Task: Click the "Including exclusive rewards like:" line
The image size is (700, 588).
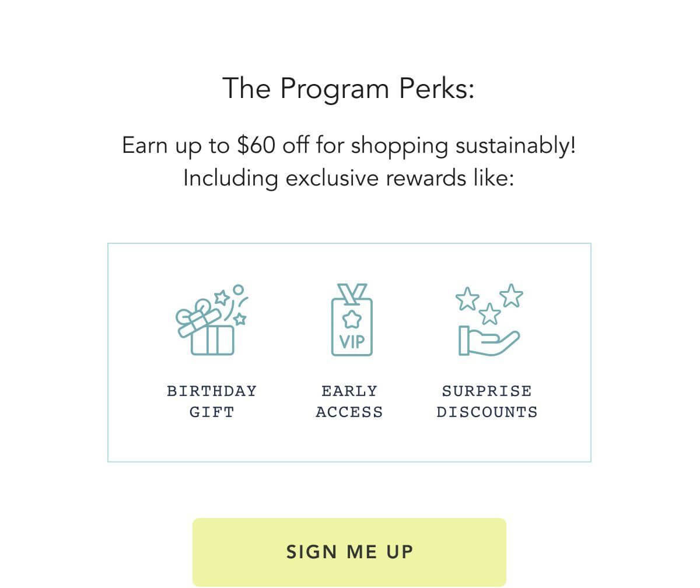Action: coord(348,178)
